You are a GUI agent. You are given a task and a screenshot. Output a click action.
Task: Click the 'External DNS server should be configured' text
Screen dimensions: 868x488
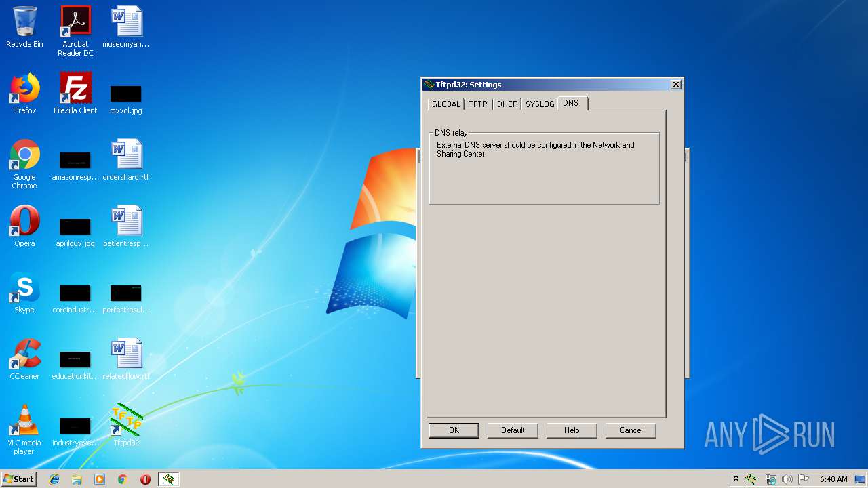pyautogui.click(x=536, y=149)
